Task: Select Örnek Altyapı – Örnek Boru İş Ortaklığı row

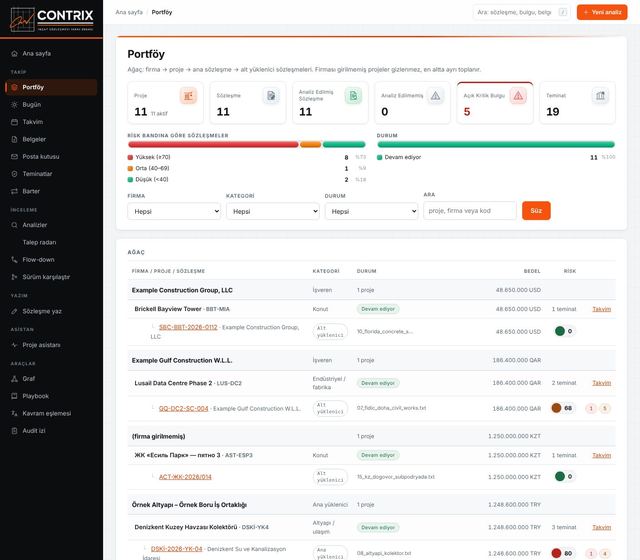Action: pos(371,505)
